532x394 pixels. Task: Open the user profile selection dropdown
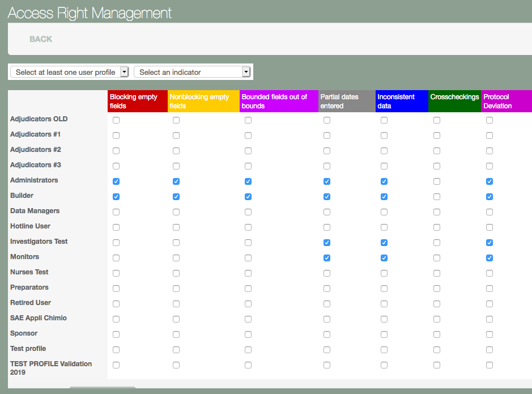[70, 72]
